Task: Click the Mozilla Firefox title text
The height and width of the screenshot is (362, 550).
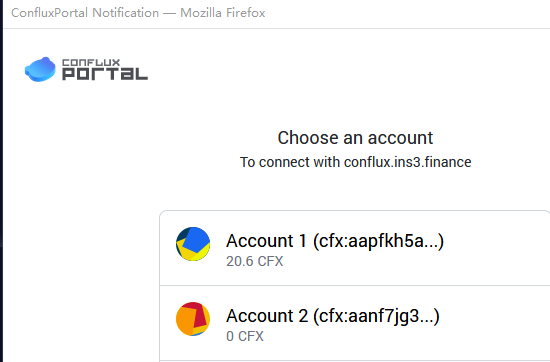Action: click(223, 13)
